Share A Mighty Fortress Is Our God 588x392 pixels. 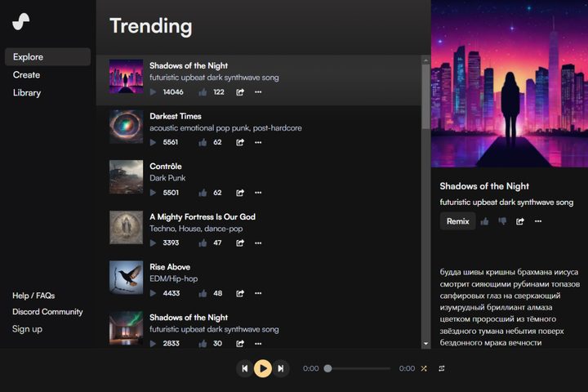pos(240,243)
